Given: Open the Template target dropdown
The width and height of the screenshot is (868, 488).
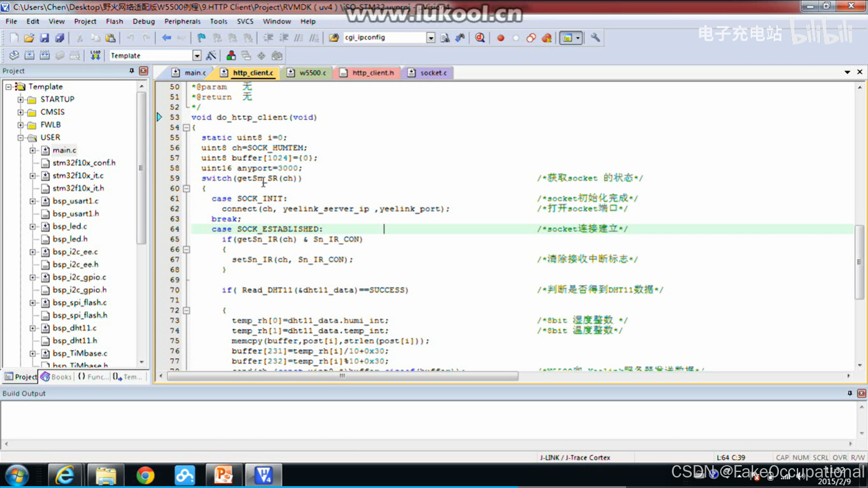Looking at the screenshot, I should pyautogui.click(x=197, y=56).
